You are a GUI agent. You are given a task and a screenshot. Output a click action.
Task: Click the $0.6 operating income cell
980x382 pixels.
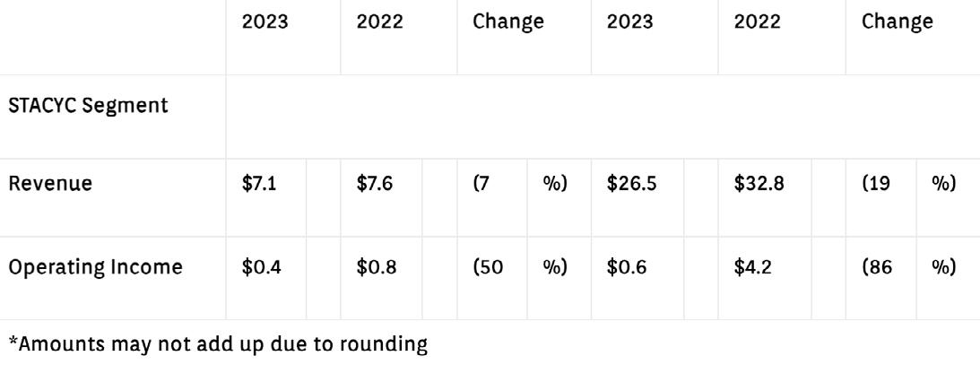click(627, 267)
